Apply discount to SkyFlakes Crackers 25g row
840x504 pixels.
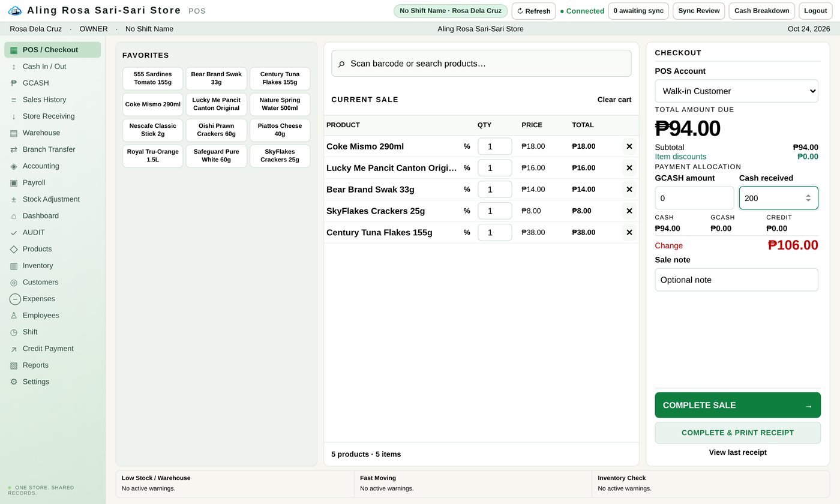coord(467,211)
